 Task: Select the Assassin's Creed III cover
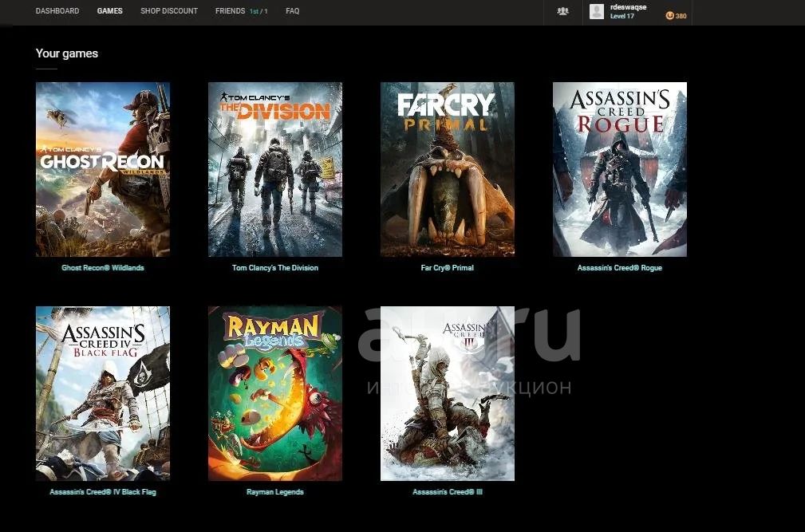[447, 393]
